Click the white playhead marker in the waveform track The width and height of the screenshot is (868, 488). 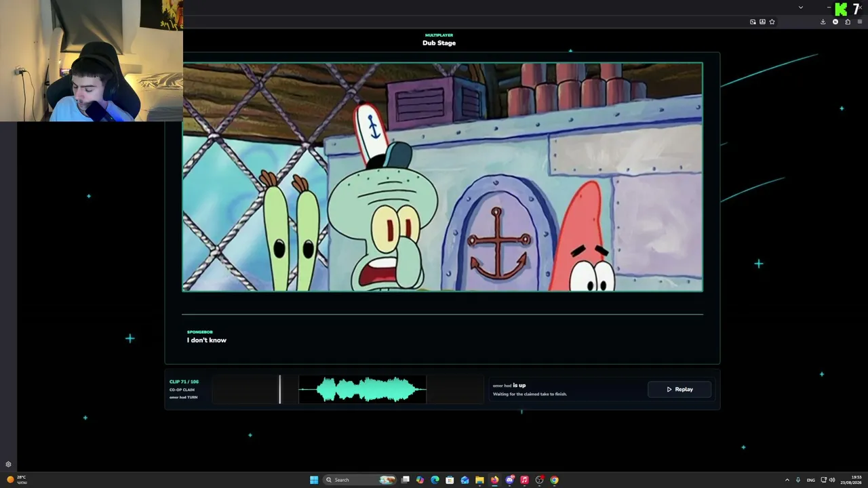coord(279,389)
